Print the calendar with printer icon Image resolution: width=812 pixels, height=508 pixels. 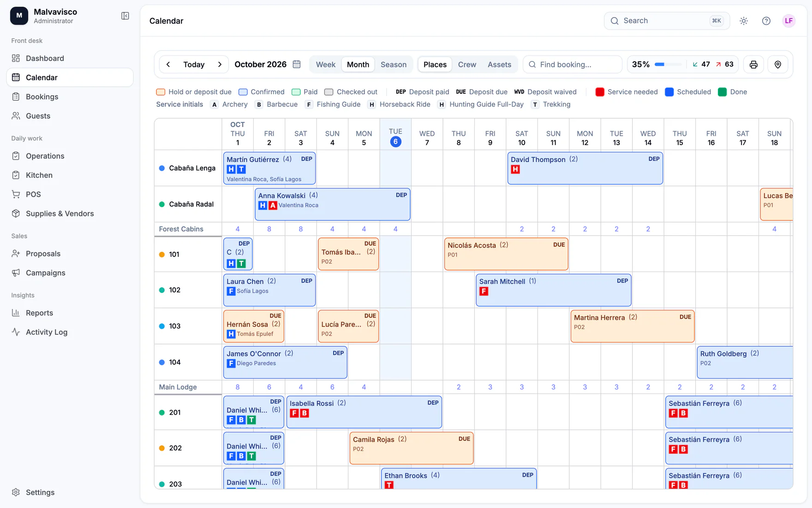coord(753,65)
